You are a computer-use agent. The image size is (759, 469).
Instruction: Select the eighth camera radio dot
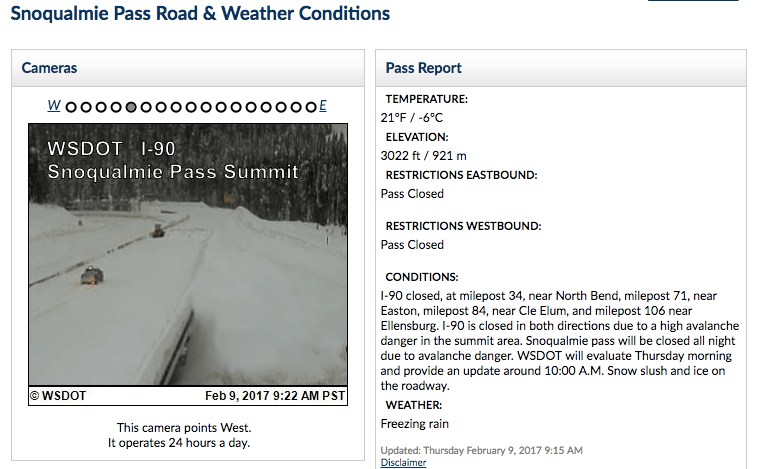[x=176, y=107]
